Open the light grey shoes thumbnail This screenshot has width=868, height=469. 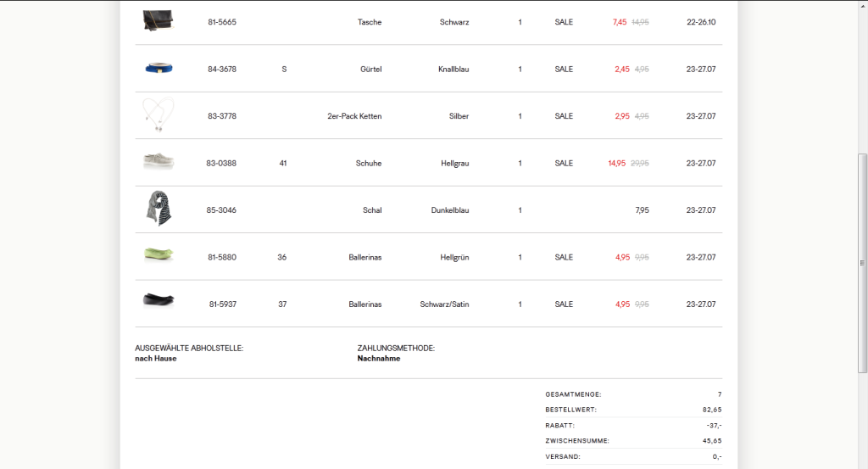click(x=159, y=161)
